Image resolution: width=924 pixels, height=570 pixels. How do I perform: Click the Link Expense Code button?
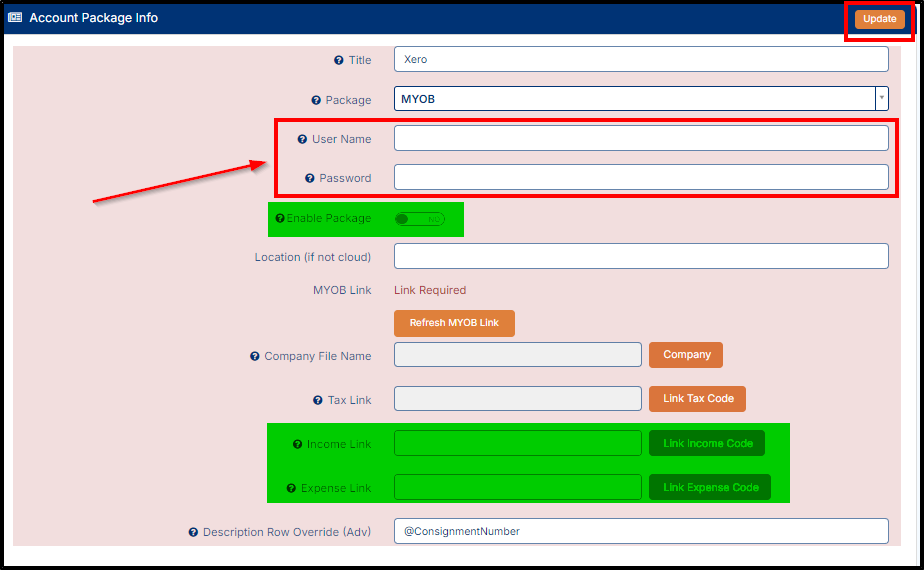tap(710, 487)
